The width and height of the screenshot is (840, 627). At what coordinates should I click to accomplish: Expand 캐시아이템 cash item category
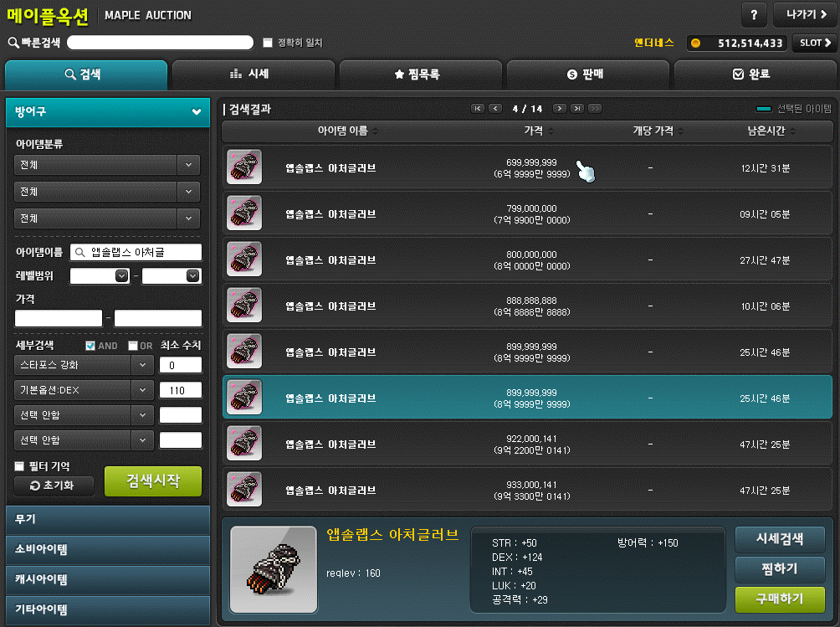point(108,579)
